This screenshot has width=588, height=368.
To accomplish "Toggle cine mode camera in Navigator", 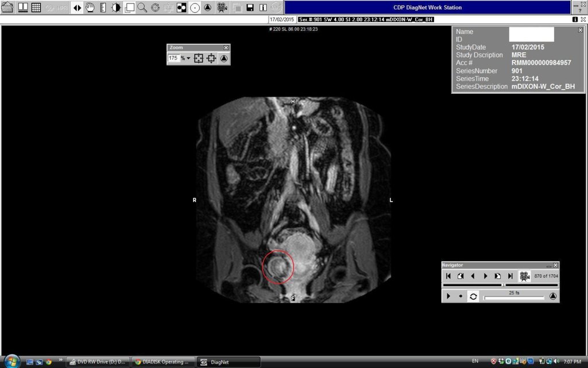I will pyautogui.click(x=524, y=276).
